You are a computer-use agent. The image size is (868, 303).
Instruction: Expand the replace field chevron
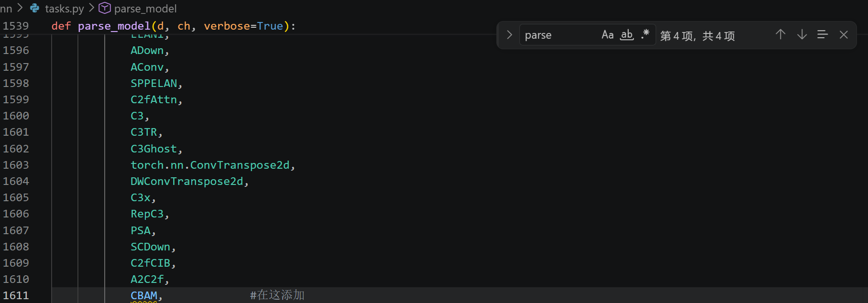tap(509, 35)
